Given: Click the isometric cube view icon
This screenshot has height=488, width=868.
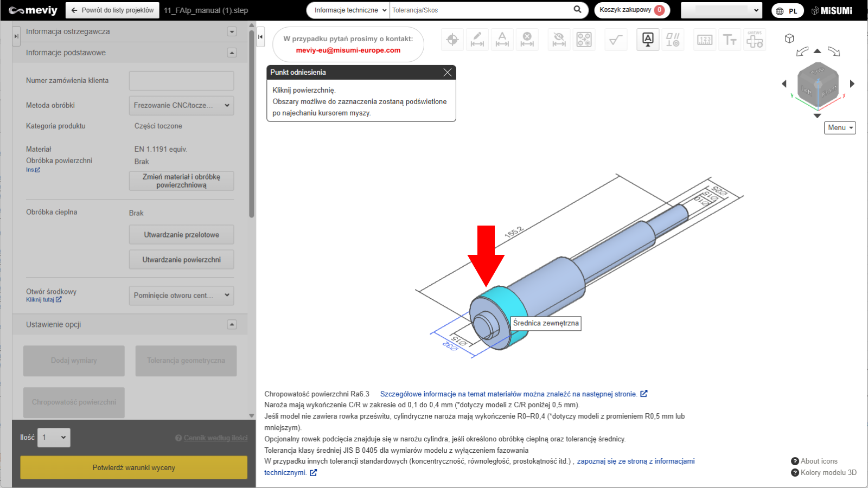Looking at the screenshot, I should [789, 38].
